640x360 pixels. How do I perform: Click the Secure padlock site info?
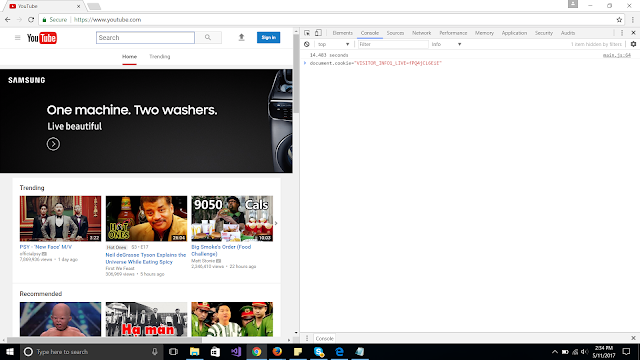tap(55, 20)
